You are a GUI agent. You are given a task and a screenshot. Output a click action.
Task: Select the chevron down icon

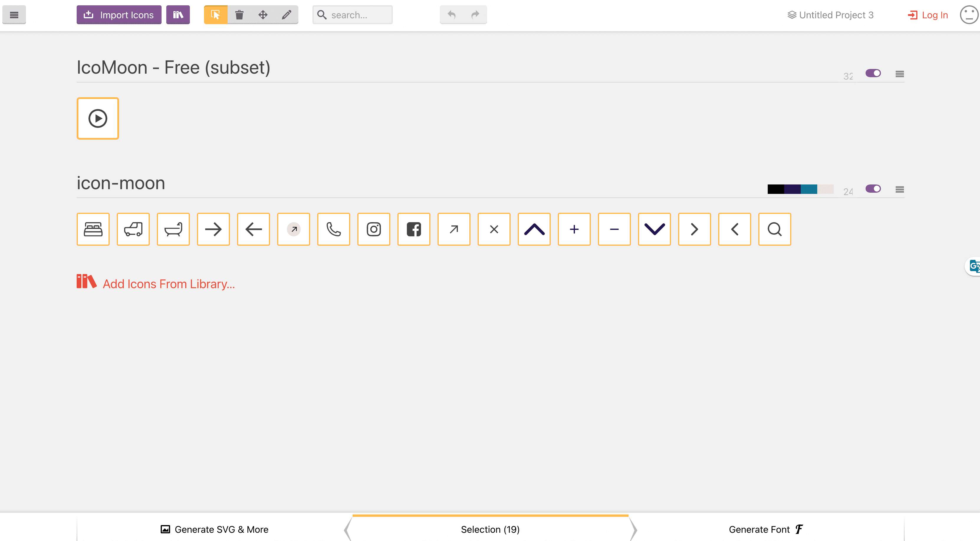[x=654, y=229]
